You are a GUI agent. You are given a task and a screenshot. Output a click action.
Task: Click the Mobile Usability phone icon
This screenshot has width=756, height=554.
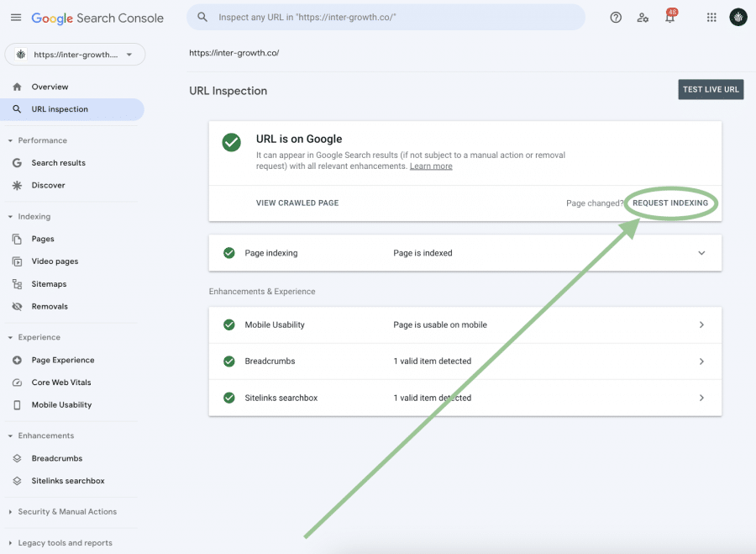(17, 405)
